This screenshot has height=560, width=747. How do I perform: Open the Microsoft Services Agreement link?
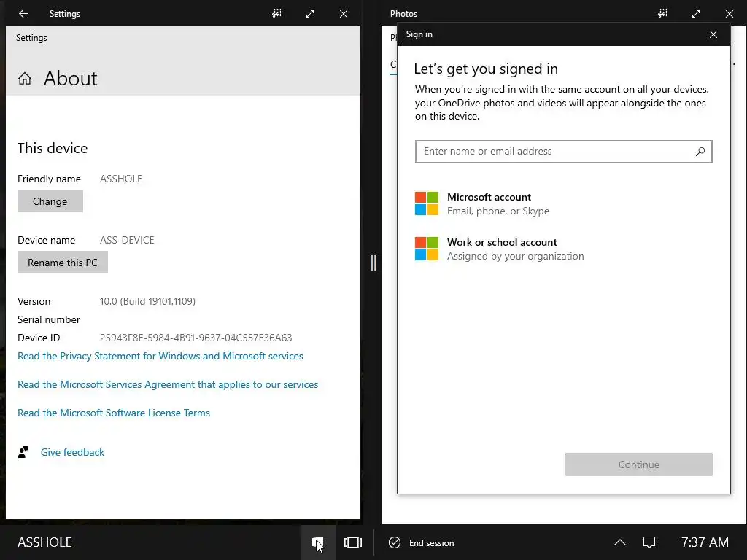tap(168, 384)
